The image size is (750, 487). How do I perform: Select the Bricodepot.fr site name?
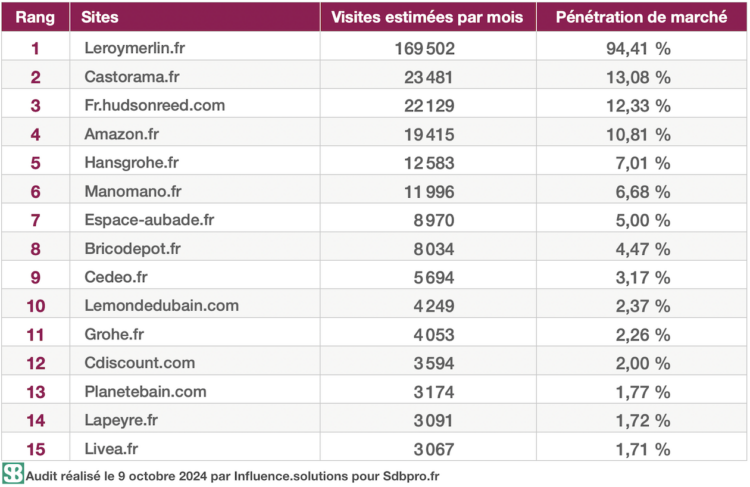click(134, 248)
